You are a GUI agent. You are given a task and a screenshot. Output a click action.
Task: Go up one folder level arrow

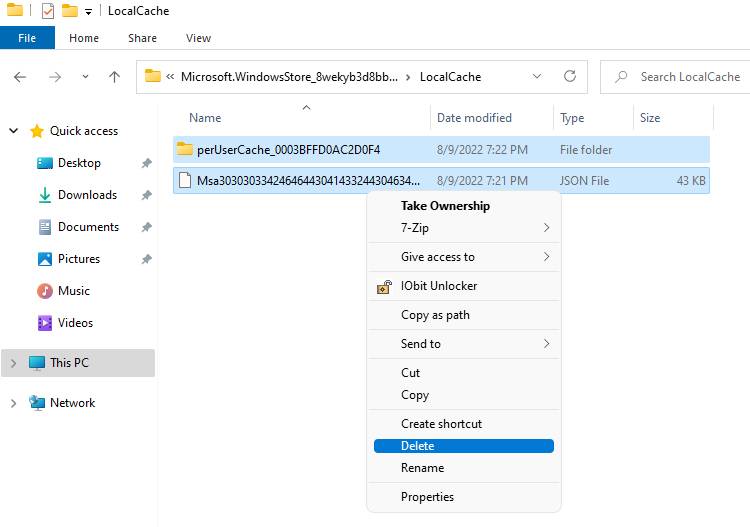[114, 77]
